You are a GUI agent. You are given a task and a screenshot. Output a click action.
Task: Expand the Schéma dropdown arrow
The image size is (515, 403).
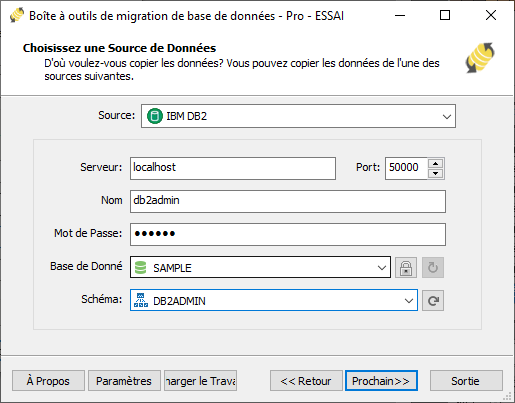pos(409,301)
